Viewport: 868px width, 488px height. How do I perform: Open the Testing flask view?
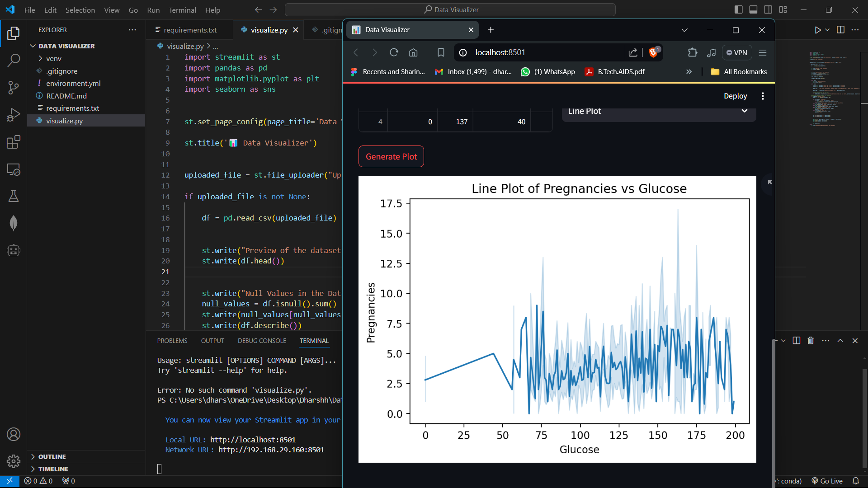click(14, 196)
